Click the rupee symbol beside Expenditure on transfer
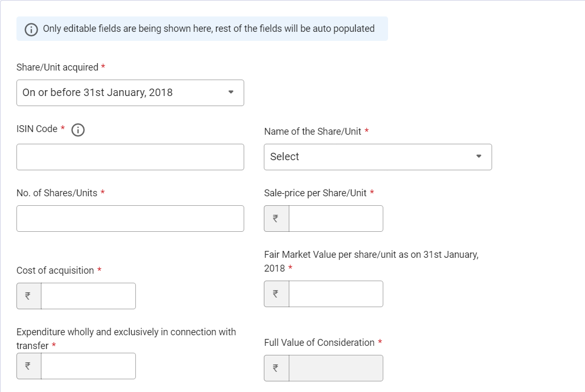585x392 pixels. click(28, 366)
